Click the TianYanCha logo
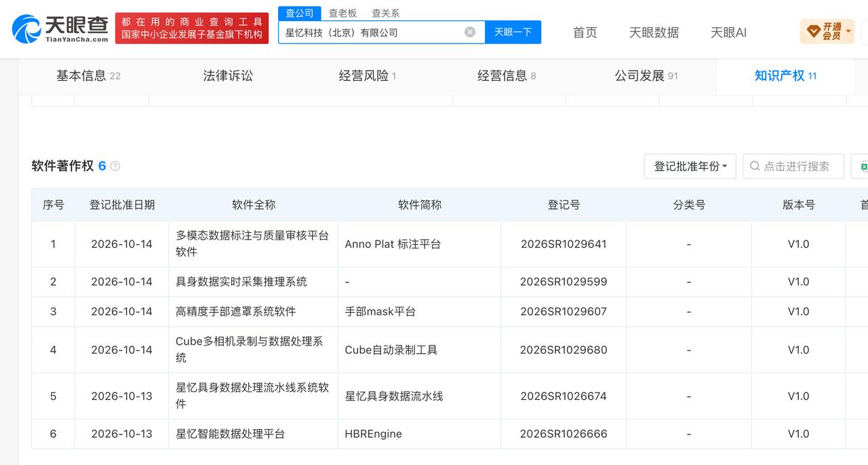Viewport: 868px width, 465px height. pyautogui.click(x=60, y=29)
